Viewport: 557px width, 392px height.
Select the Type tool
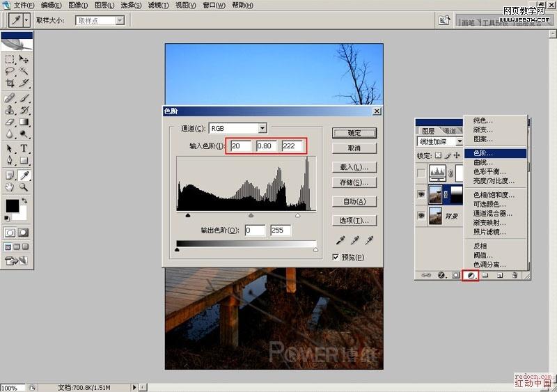[x=24, y=148]
